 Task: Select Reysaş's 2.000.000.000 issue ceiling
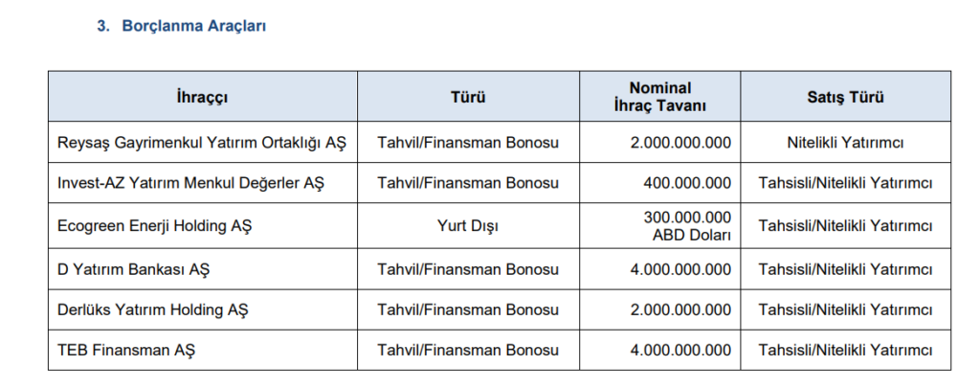click(680, 143)
